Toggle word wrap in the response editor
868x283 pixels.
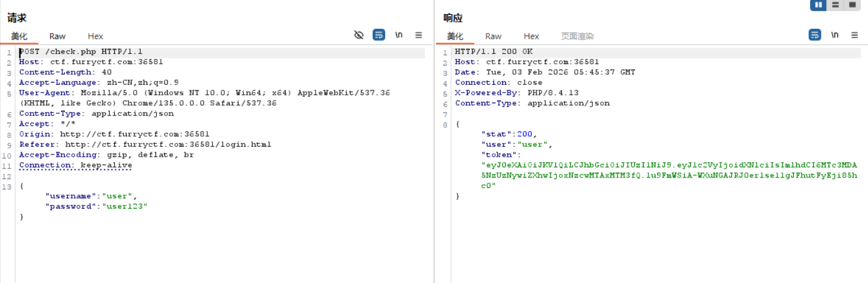point(814,35)
